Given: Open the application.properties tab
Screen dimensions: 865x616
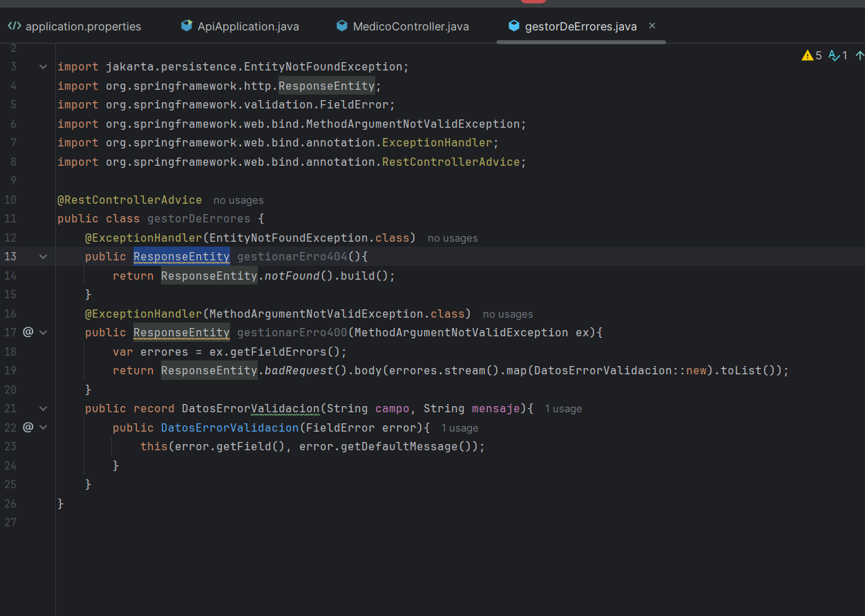Looking at the screenshot, I should tap(74, 26).
